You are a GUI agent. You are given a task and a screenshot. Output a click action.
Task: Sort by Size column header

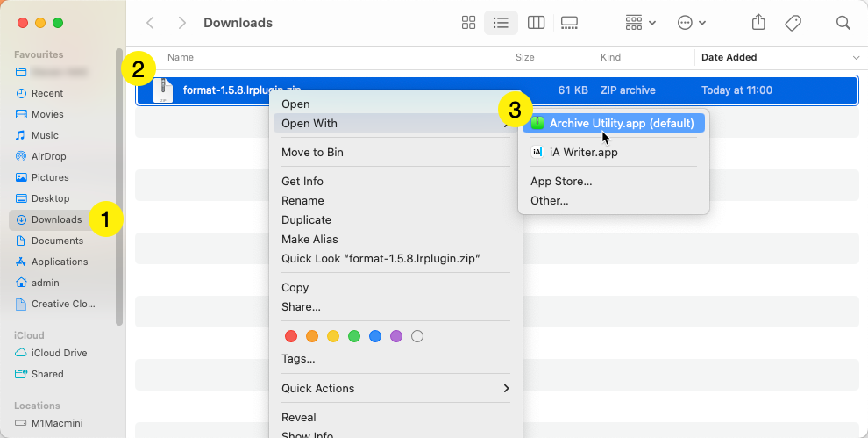click(525, 57)
